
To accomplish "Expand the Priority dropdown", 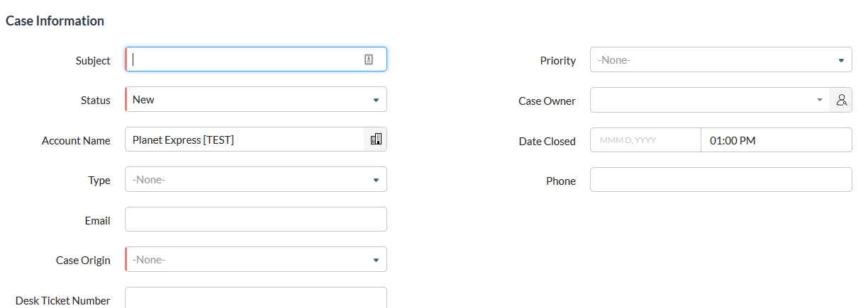I will coord(720,60).
